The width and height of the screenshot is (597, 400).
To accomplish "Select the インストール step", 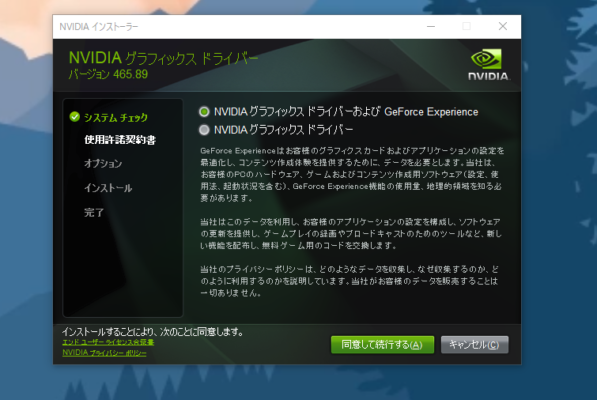I will (108, 188).
